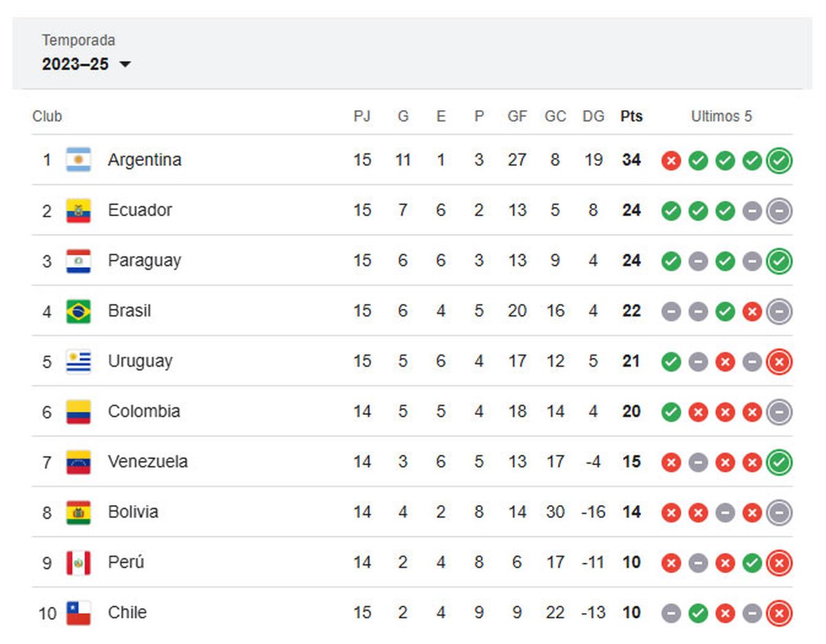Click Uruguay's most recent loss icon (circled)
The image size is (826, 644).
tap(779, 362)
